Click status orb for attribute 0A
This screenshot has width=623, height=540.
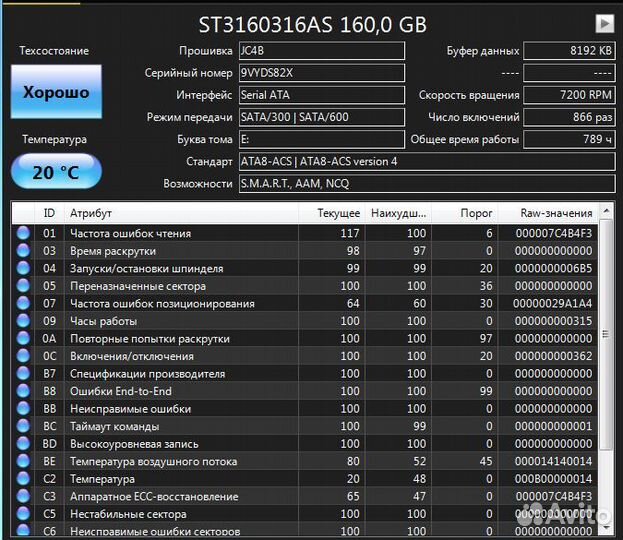23,338
